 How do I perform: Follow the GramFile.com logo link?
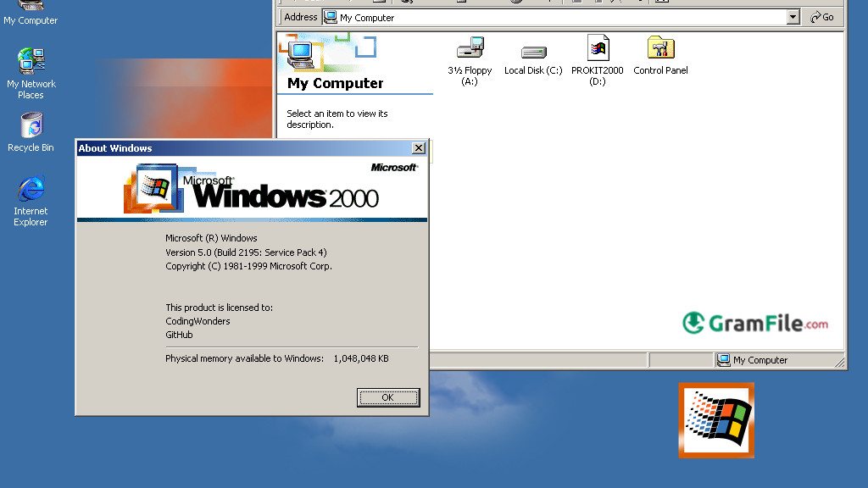click(756, 324)
